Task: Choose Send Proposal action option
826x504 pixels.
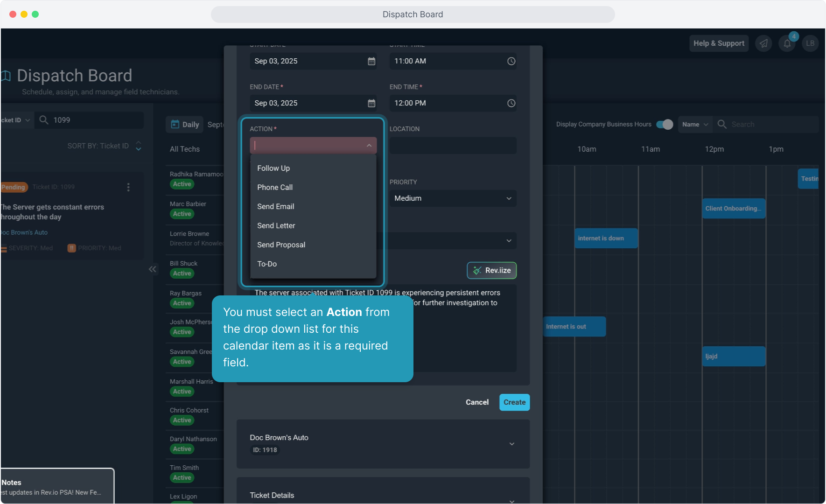Action: coord(281,245)
